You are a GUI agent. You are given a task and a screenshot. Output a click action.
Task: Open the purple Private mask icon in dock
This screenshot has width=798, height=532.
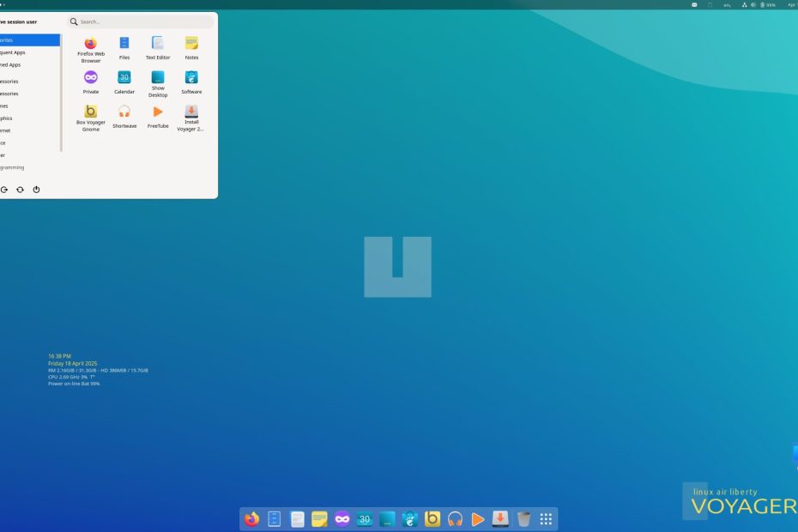click(x=342, y=519)
